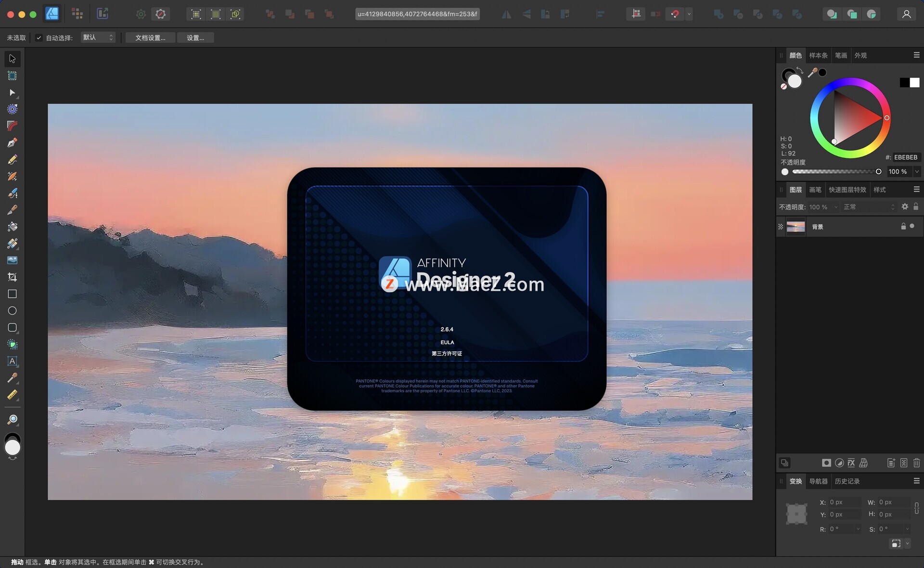Open the EULA link on splash
Screen dimensions: 924x568
point(447,342)
